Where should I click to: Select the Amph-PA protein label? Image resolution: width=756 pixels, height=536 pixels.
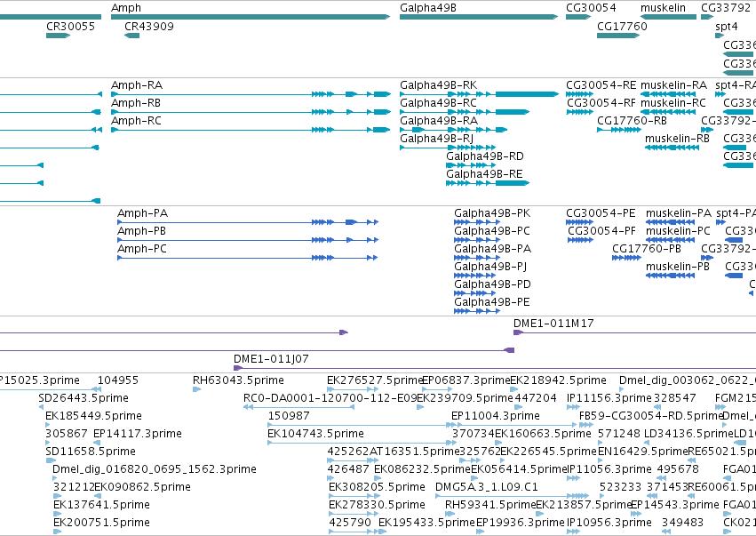[x=143, y=213]
